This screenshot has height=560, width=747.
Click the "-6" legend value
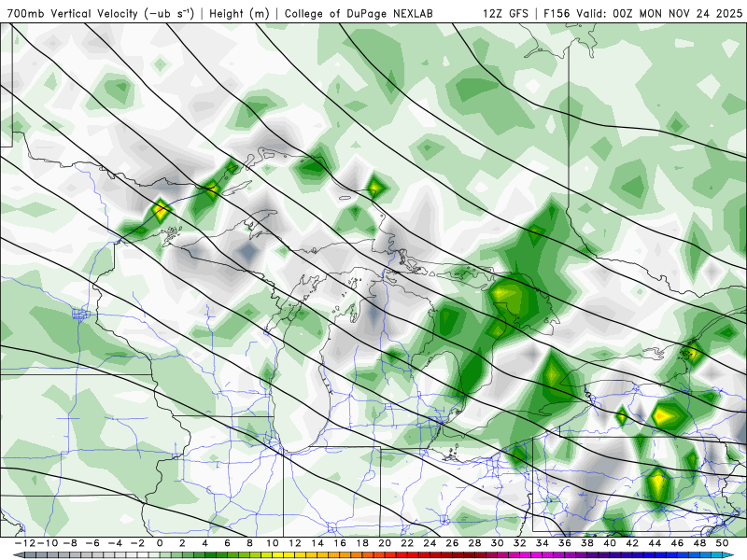pos(93,543)
